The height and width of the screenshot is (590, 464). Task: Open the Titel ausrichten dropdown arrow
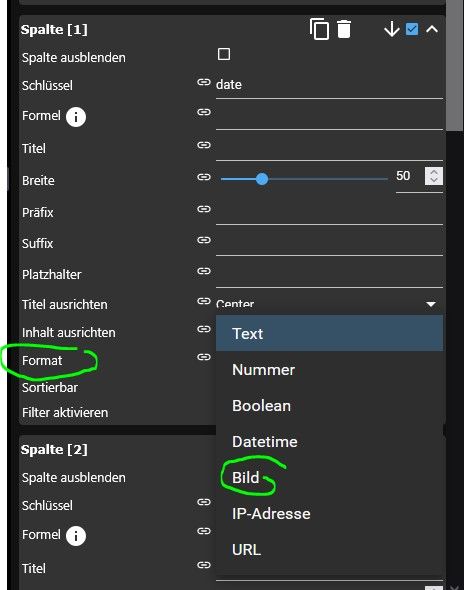coord(431,304)
